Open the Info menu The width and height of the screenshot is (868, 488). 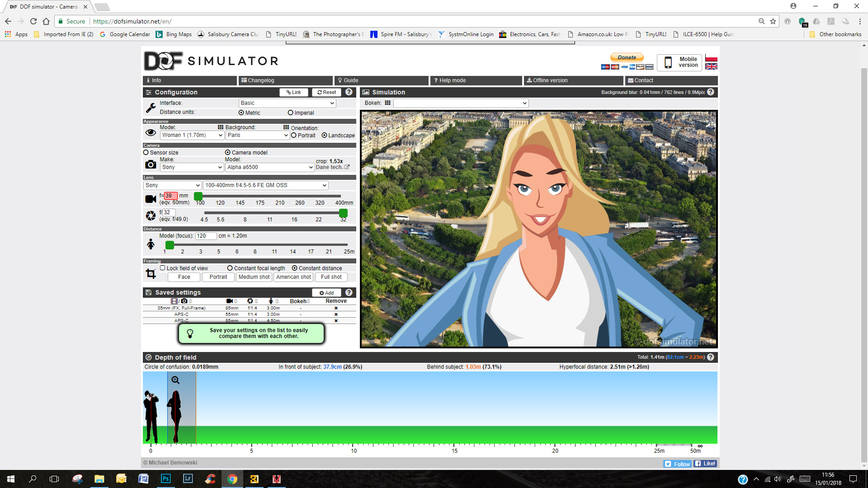point(190,80)
